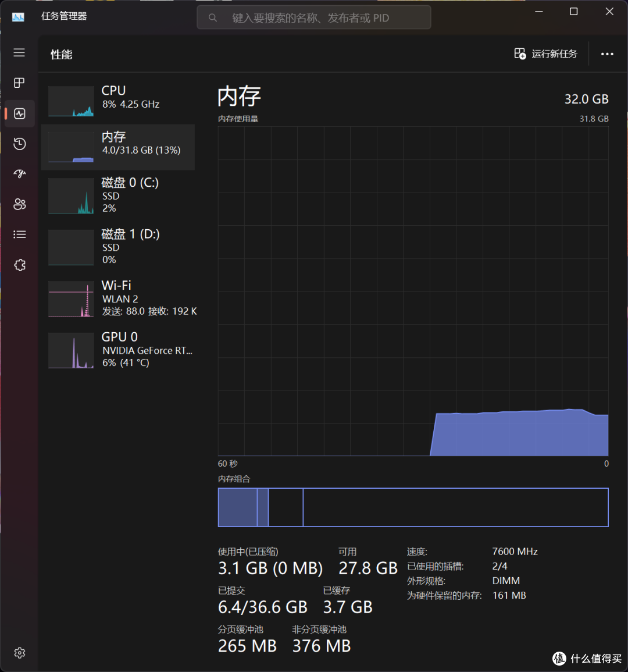The width and height of the screenshot is (628, 672).
Task: Maximize the Task Manager window
Action: point(573,12)
